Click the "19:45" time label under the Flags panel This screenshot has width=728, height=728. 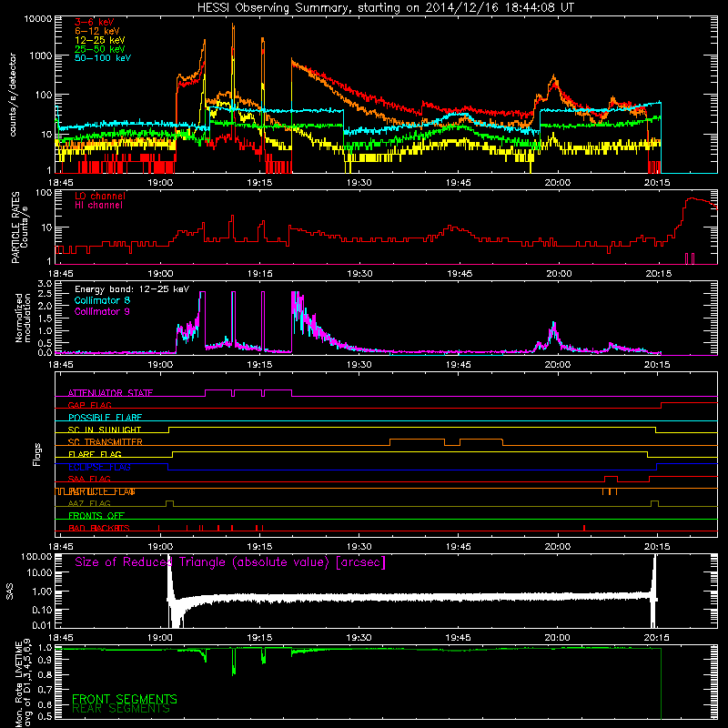[x=459, y=547]
